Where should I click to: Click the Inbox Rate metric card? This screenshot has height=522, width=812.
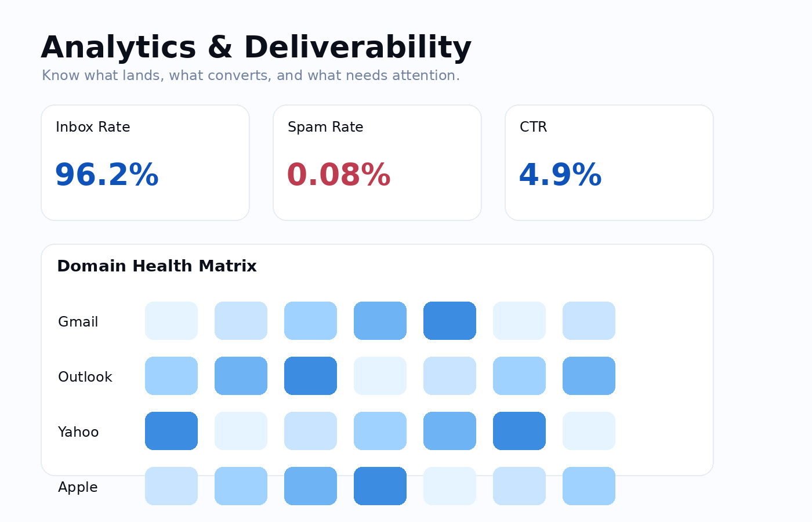pos(145,162)
